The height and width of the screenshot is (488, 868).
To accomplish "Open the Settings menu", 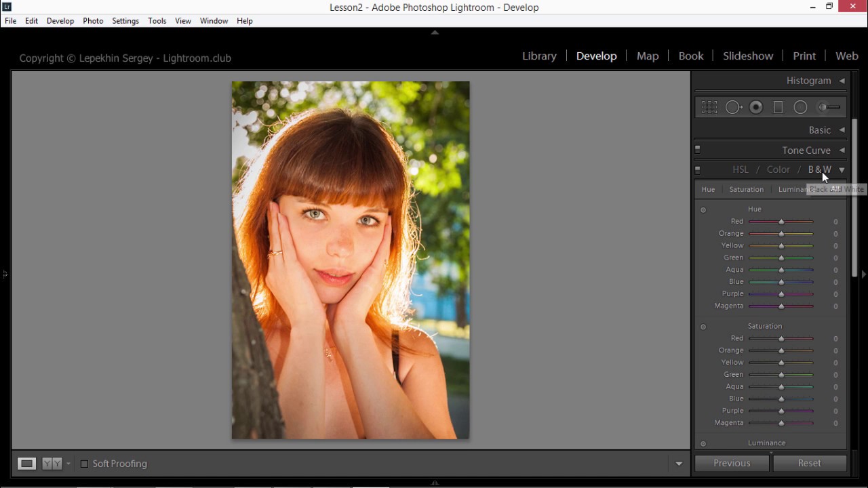I will (125, 21).
